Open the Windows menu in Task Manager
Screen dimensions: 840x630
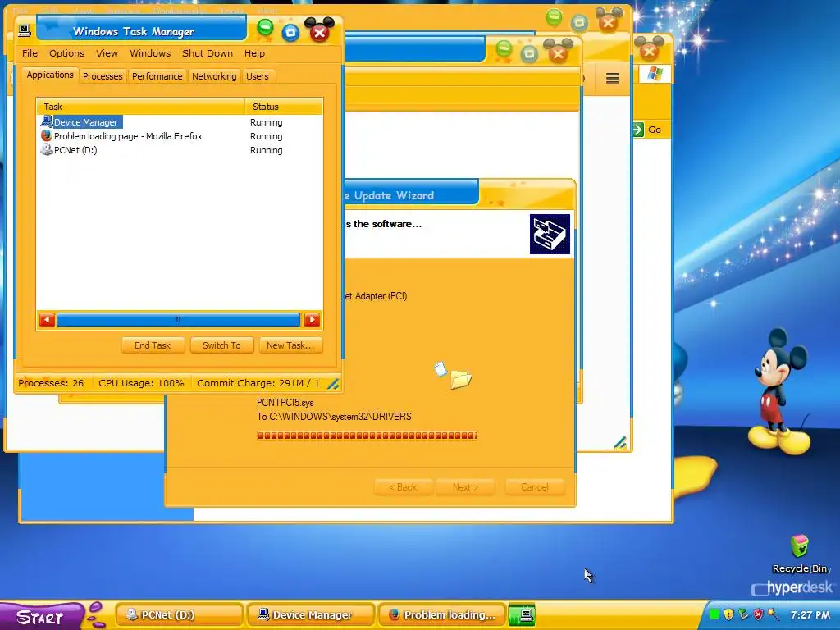coord(149,53)
